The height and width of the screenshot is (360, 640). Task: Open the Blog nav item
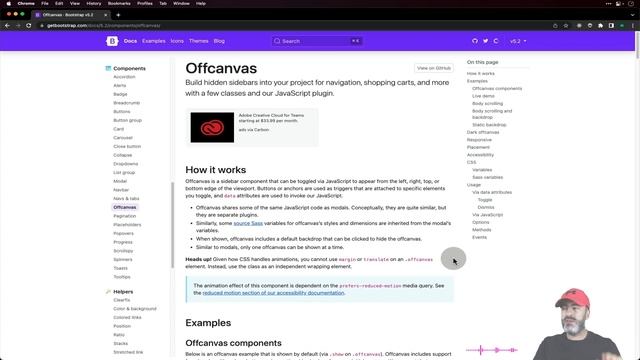(x=219, y=41)
